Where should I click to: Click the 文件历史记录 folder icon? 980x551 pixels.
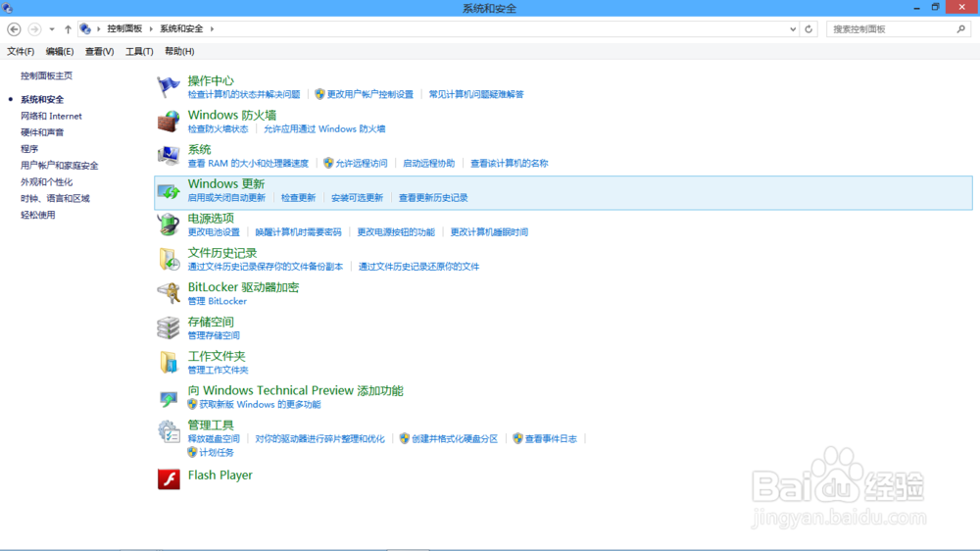169,258
